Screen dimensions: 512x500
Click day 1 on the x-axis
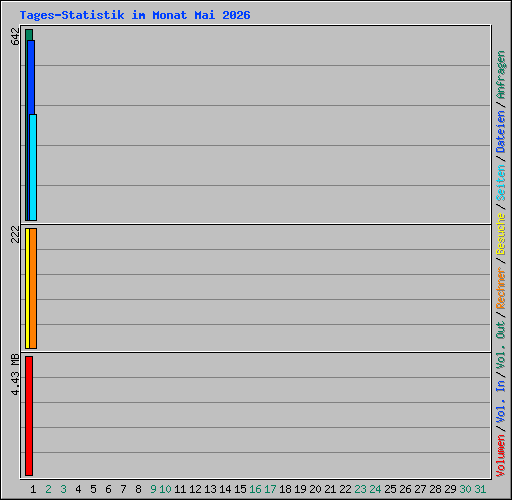pyautogui.click(x=33, y=489)
